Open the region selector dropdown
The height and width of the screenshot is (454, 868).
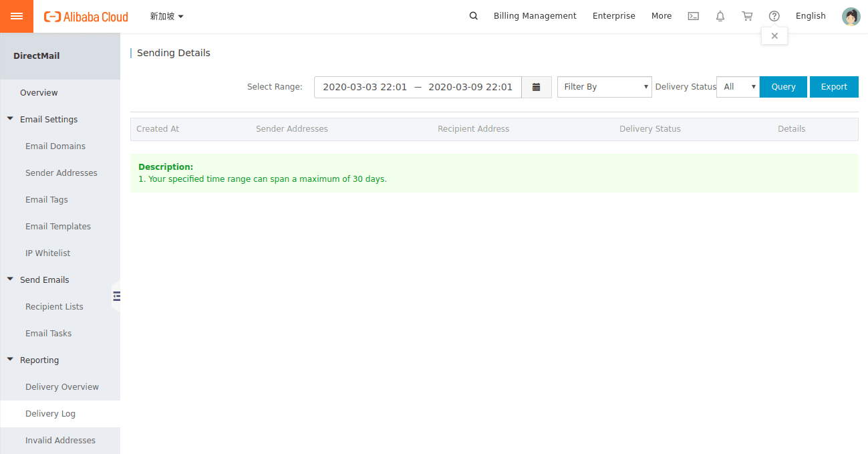pyautogui.click(x=166, y=16)
